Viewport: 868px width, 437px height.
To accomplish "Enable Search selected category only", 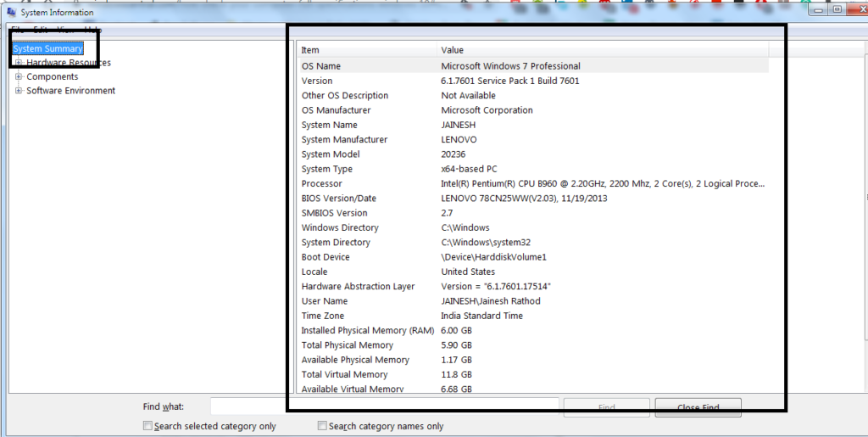I will [x=148, y=426].
